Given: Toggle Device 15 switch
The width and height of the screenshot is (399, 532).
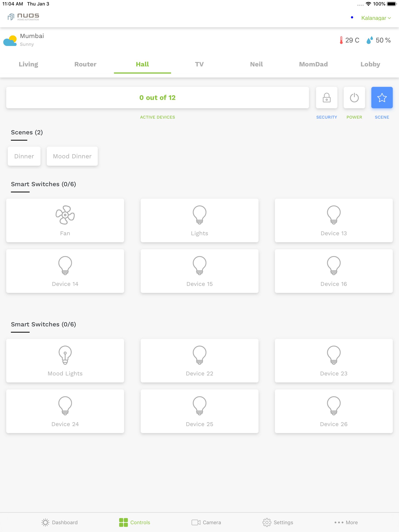Looking at the screenshot, I should click(x=199, y=271).
